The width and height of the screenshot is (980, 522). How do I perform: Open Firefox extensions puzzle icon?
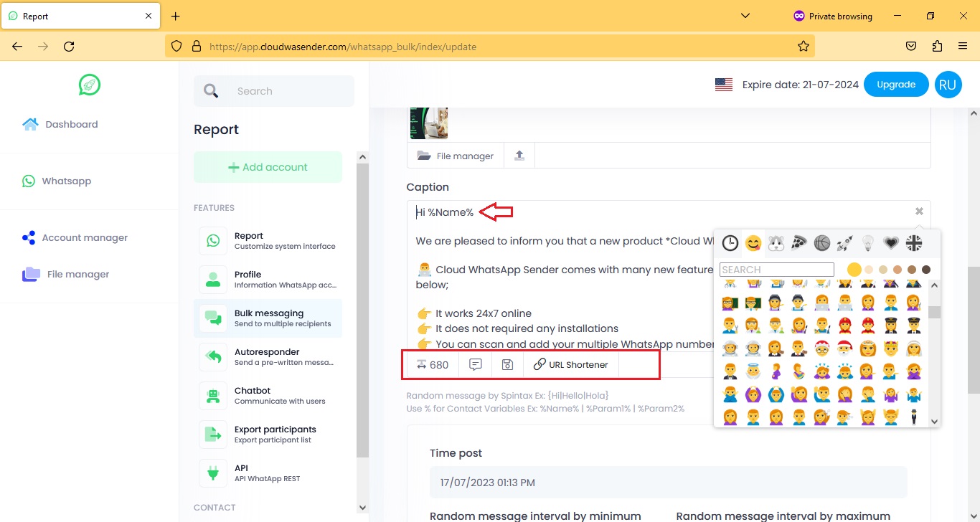(937, 46)
